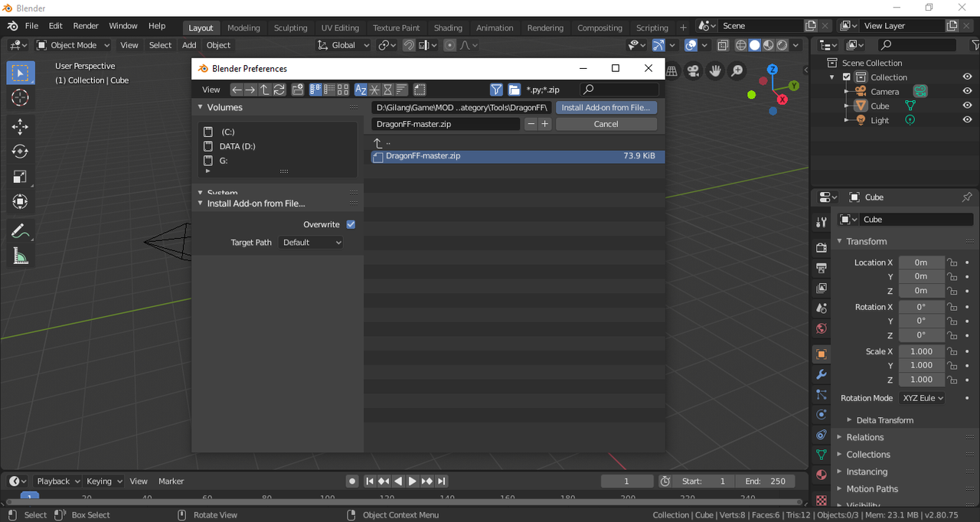This screenshot has width=980, height=522.
Task: Open the Render menu
Action: (x=86, y=26)
